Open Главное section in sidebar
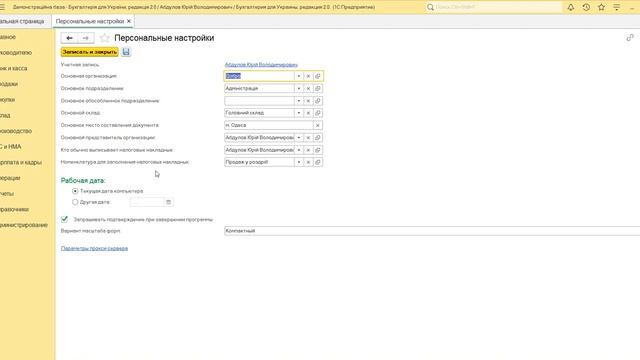This screenshot has height=360, width=640. click(8, 37)
